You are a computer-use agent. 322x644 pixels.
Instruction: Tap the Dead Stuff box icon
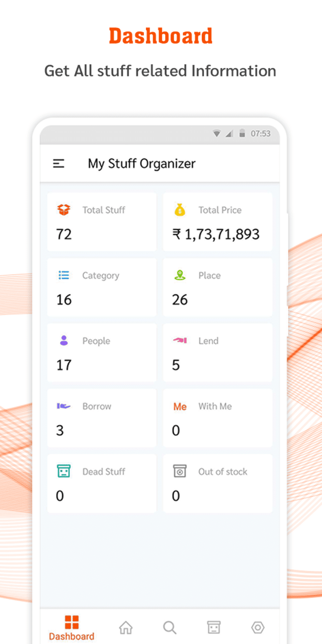pyautogui.click(x=64, y=471)
